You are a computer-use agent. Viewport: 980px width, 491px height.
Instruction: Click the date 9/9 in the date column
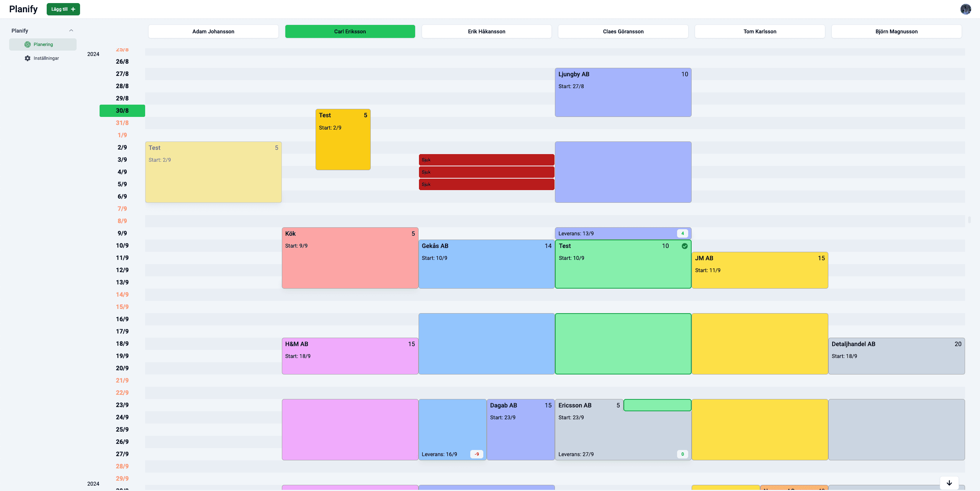pyautogui.click(x=122, y=233)
